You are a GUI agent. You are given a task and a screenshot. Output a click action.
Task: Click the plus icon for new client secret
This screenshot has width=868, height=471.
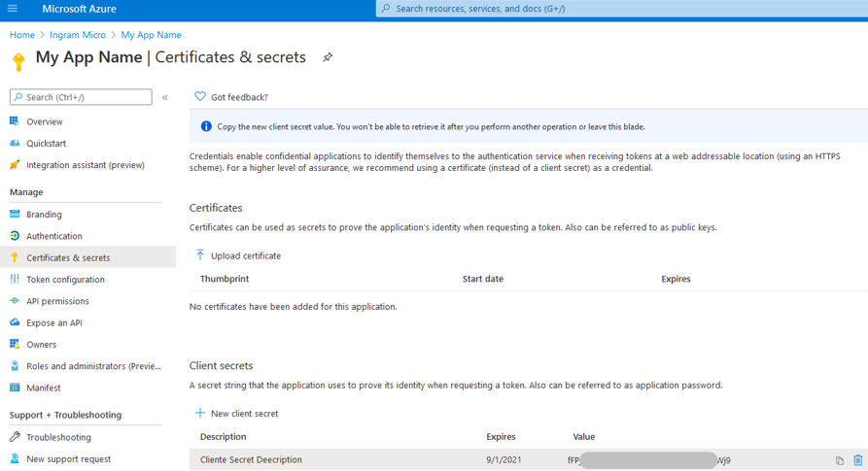tap(200, 413)
